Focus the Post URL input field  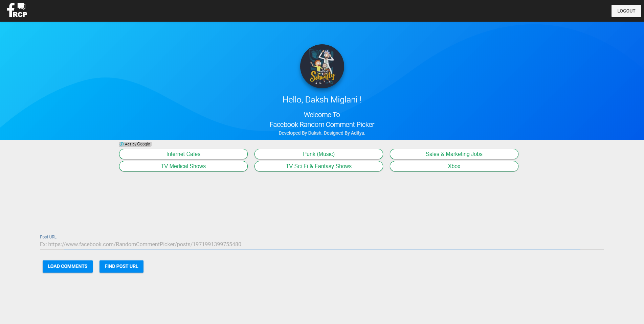click(x=322, y=244)
